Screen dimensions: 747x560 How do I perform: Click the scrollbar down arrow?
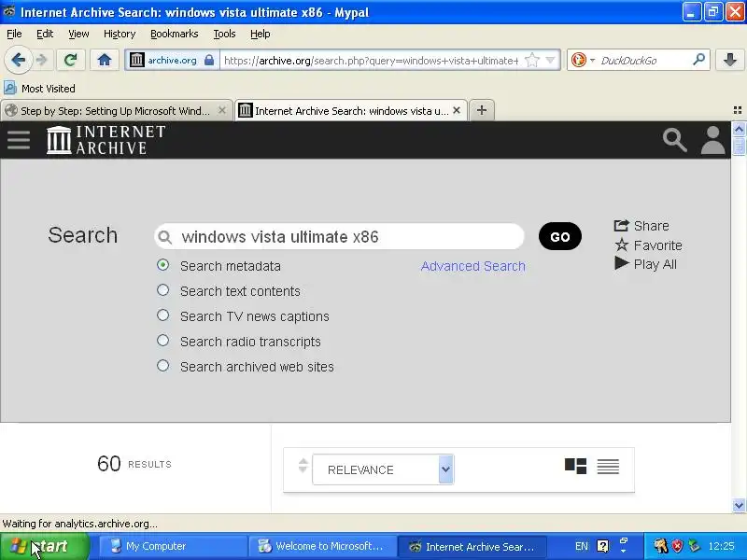739,506
